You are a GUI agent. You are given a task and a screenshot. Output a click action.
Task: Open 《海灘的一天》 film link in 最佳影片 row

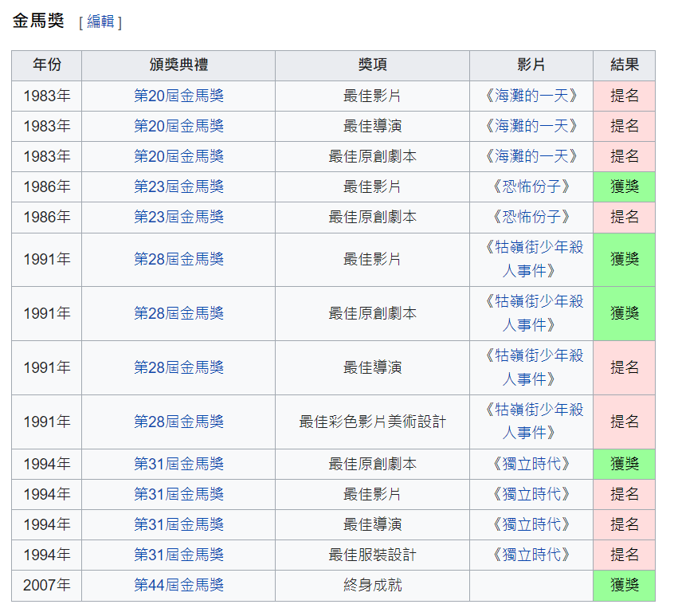coord(531,96)
